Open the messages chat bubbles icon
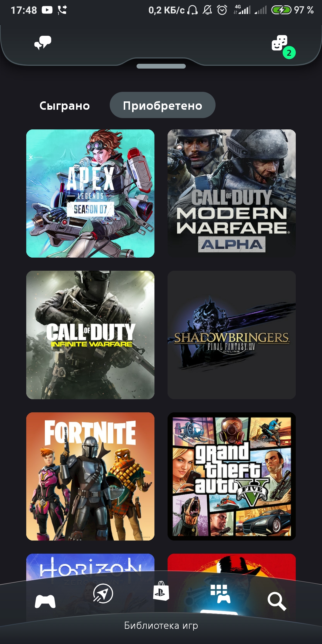Viewport: 322px width, 644px height. 43,43
